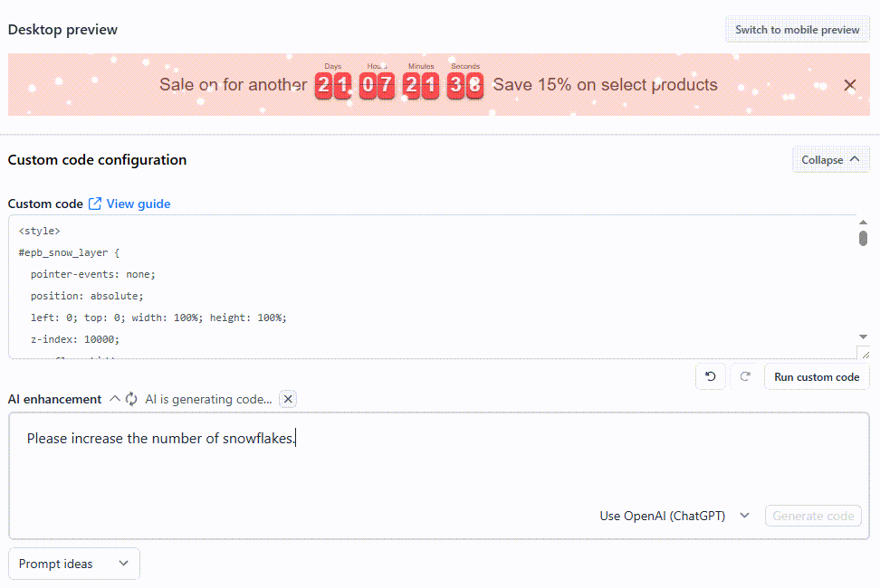This screenshot has height=588, width=880.
Task: Click the scroll down arrow in code editor
Action: click(863, 337)
